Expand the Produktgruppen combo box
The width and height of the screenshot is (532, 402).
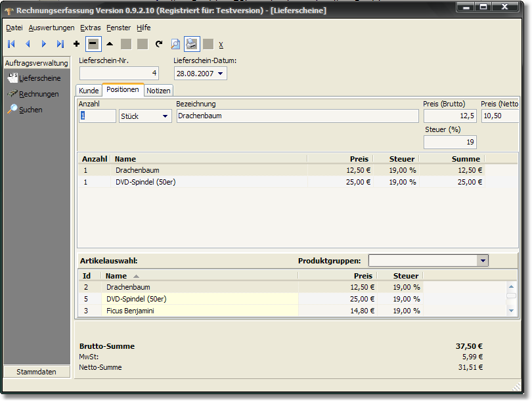(483, 261)
